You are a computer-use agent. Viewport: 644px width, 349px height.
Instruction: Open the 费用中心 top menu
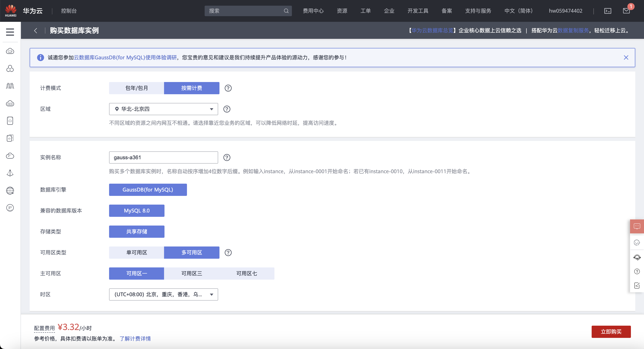pos(313,11)
